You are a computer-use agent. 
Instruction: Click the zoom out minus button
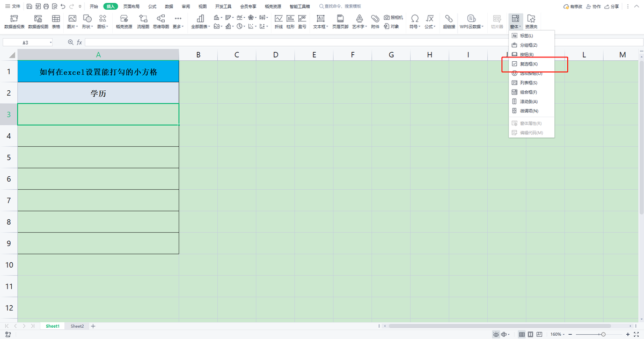coord(569,334)
